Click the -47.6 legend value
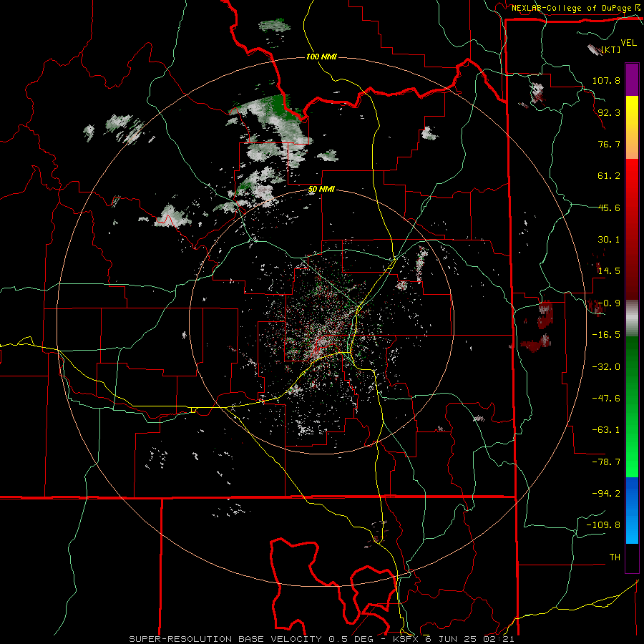 click(606, 399)
